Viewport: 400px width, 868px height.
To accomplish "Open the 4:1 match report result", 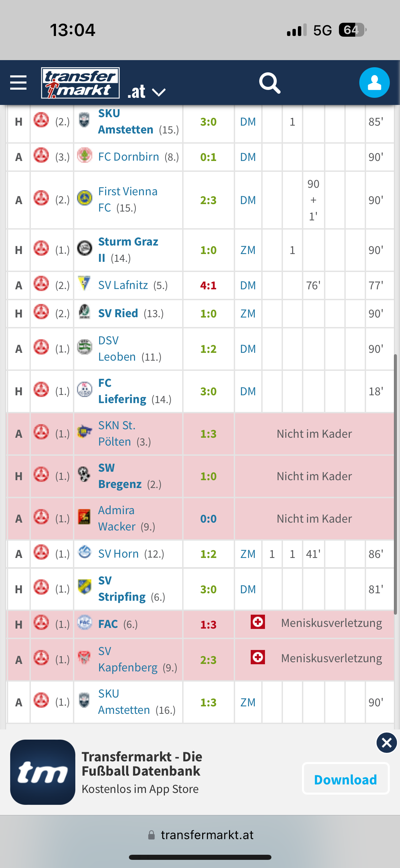I will click(208, 286).
